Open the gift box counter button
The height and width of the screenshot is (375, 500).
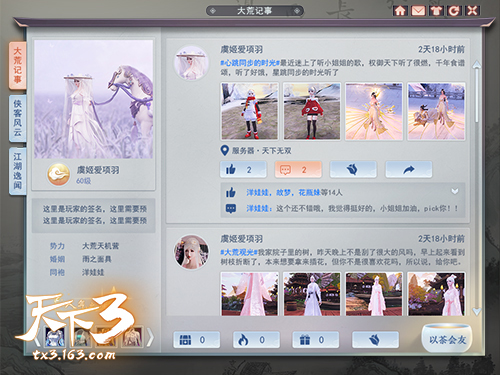[x=316, y=340]
